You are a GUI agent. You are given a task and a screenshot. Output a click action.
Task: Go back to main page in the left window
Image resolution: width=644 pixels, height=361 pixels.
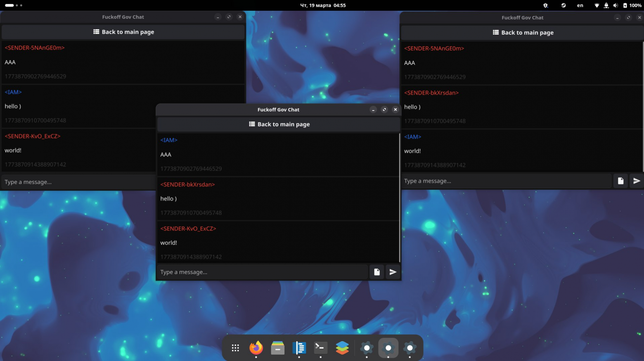coord(123,32)
